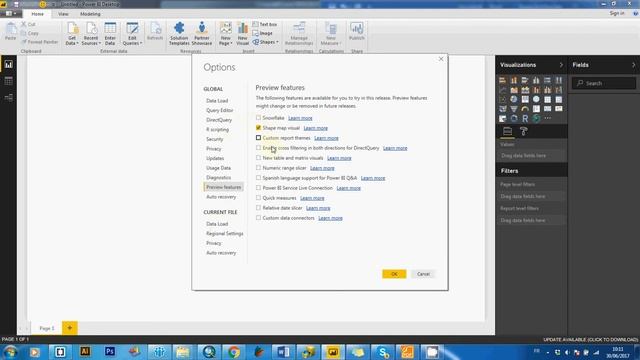Close the Options dialog with the X

pos(441,59)
